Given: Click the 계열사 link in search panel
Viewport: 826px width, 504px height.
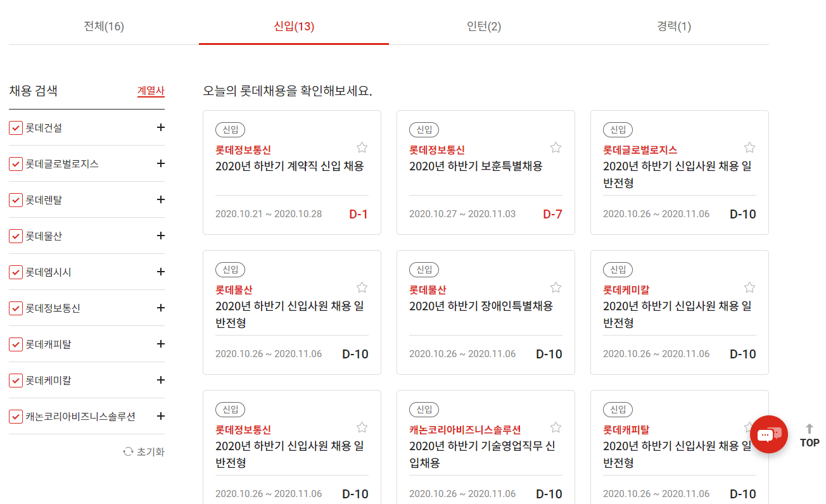Looking at the screenshot, I should tap(151, 91).
